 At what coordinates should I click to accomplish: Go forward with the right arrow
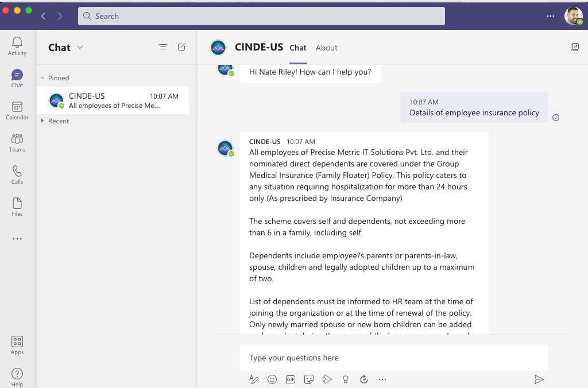[60, 16]
